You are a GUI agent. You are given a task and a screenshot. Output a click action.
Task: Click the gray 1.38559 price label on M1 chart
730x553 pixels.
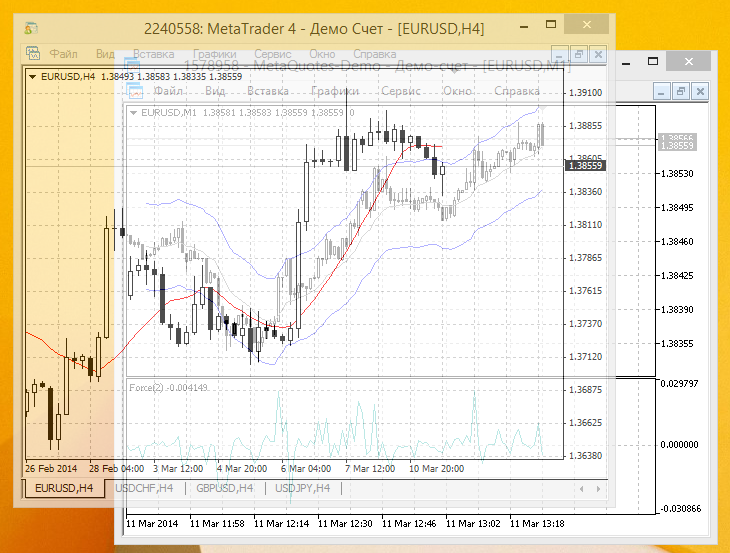[x=677, y=146]
